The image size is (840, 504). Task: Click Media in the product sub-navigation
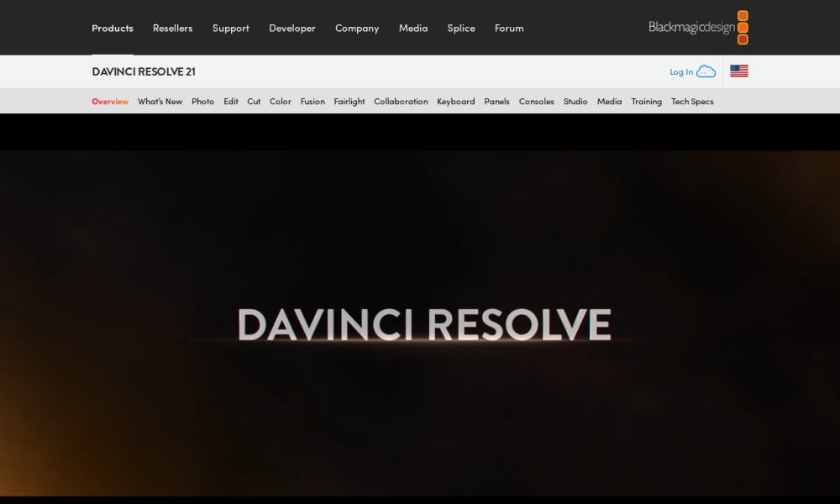click(x=609, y=102)
